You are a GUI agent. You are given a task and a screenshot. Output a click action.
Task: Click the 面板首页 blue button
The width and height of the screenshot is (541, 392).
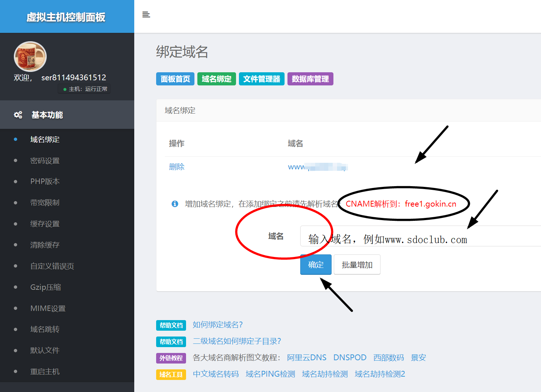coord(175,79)
